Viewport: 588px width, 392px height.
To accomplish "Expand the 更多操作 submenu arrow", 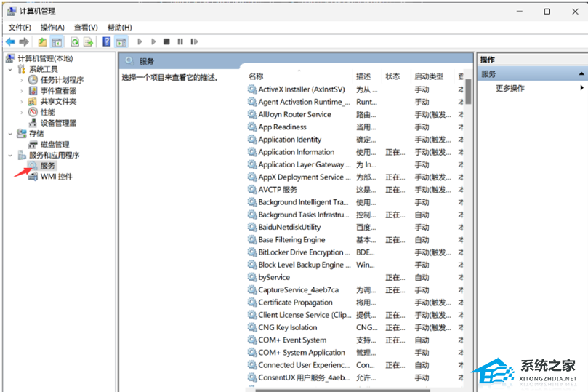I will [x=582, y=89].
